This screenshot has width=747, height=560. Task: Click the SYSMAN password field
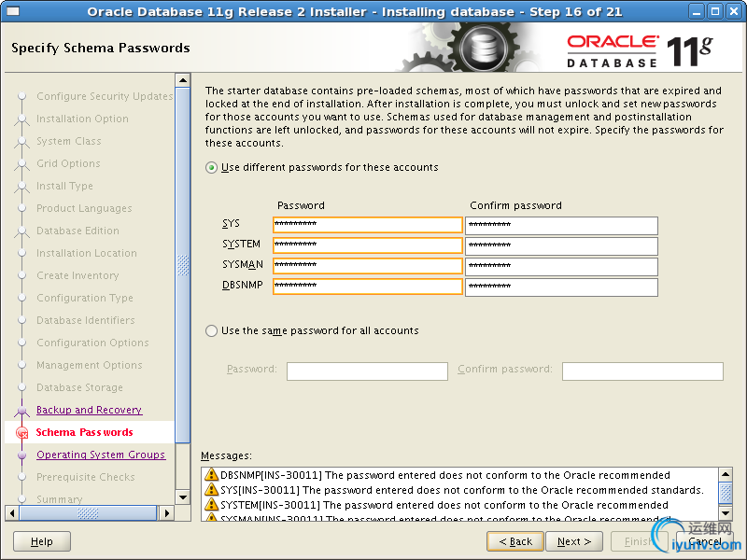[x=367, y=266]
